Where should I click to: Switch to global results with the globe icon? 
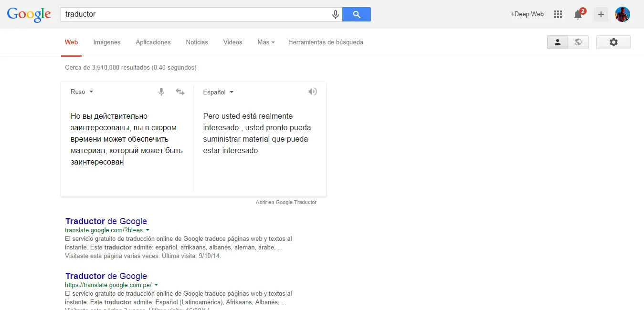tap(578, 42)
